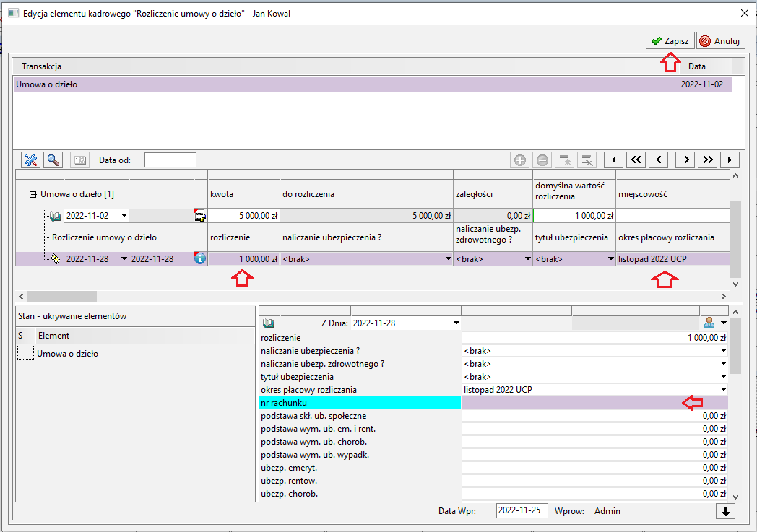Click the black down arrow button near Admin
Screen dimensions: 757x532
[x=726, y=511]
